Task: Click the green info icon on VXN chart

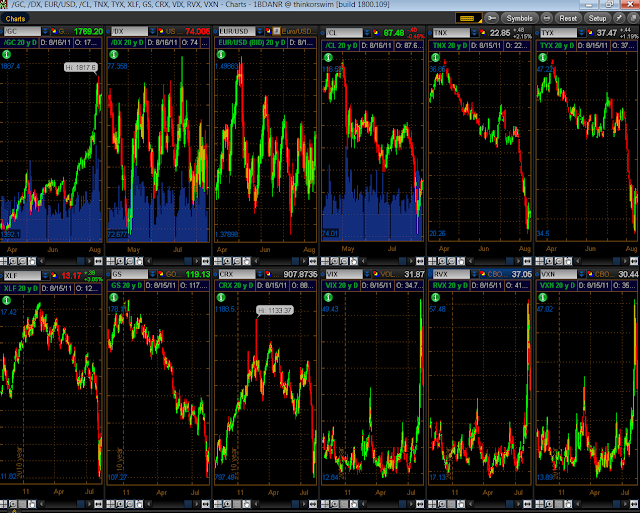Action: (x=543, y=297)
